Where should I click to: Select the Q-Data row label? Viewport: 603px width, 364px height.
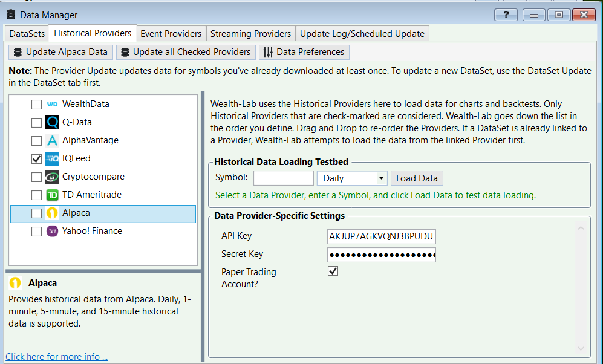(x=77, y=122)
